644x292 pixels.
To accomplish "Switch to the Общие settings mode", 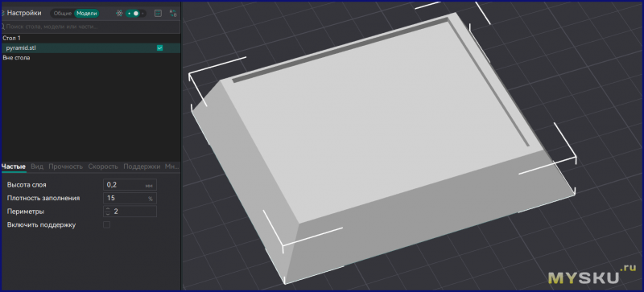I will pos(63,13).
